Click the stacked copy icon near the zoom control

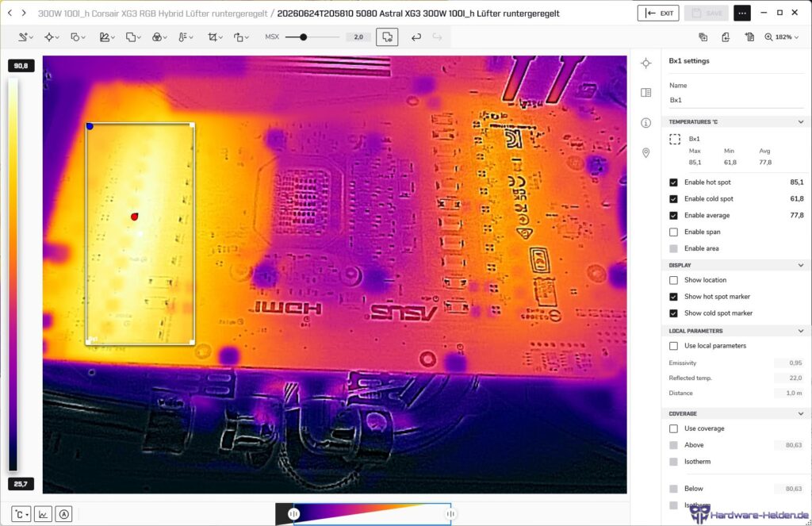[x=703, y=37]
